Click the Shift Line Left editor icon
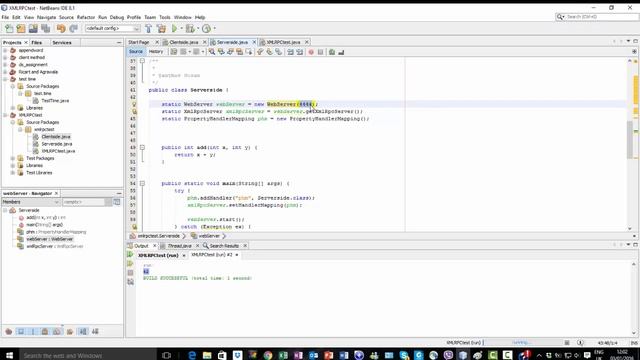640x360 pixels. pyautogui.click(x=290, y=52)
